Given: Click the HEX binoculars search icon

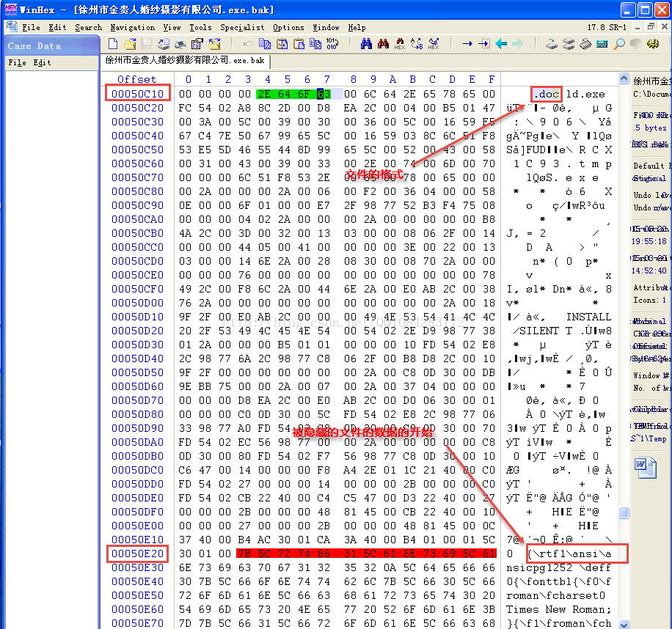Looking at the screenshot, I should pos(399,44).
